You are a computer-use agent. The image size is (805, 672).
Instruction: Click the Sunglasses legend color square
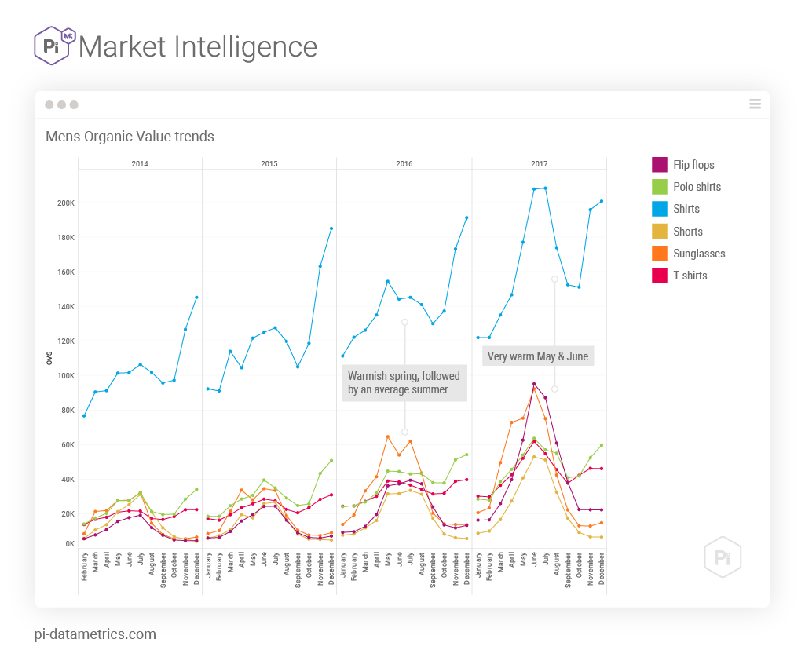tap(659, 254)
